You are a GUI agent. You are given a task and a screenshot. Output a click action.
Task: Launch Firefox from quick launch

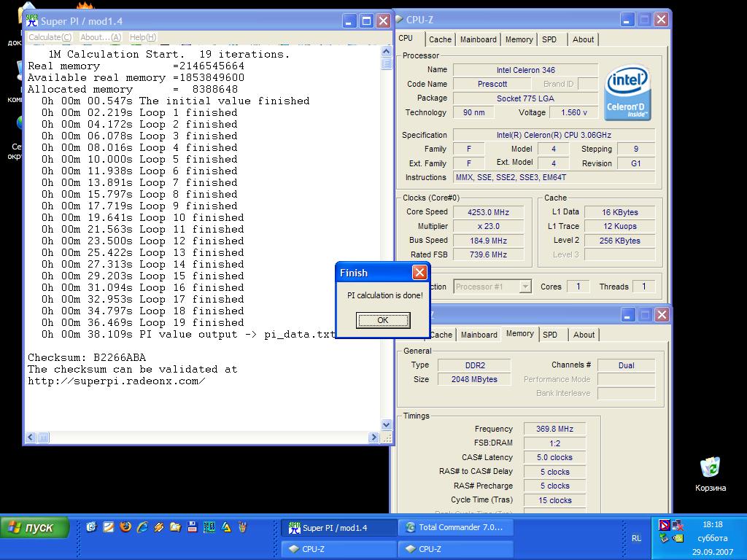(125, 527)
